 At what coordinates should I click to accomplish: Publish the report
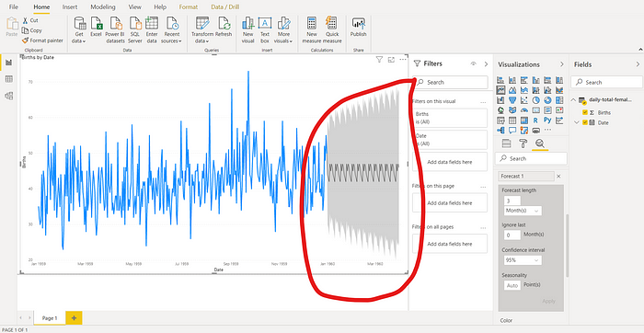pos(359,28)
